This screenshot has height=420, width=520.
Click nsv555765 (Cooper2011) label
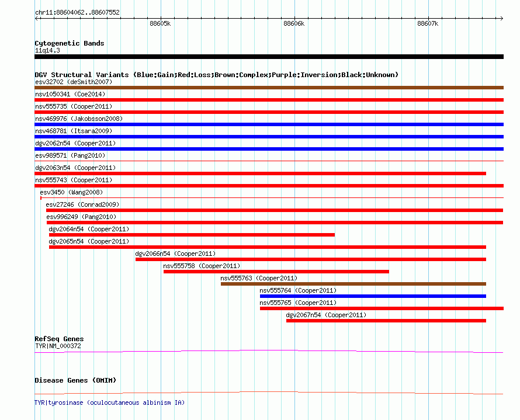click(x=298, y=303)
